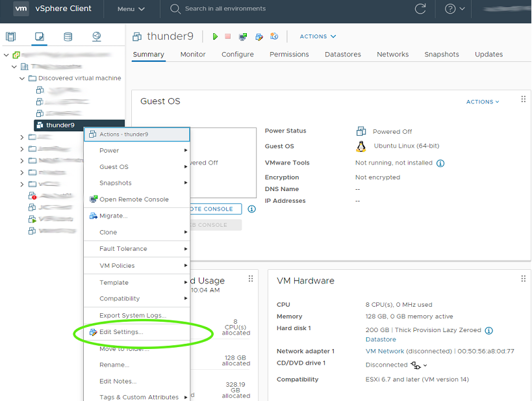Click the Edit Settings toolbar icon

[x=259, y=36]
